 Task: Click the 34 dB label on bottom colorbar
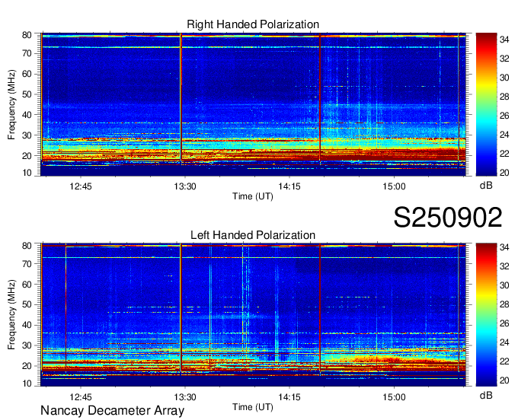504,247
